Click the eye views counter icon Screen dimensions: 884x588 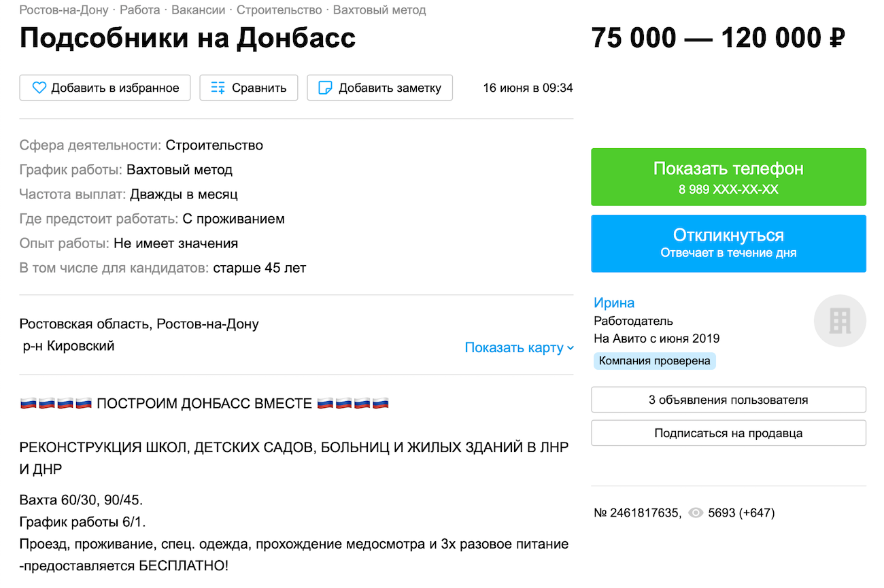[x=695, y=513]
